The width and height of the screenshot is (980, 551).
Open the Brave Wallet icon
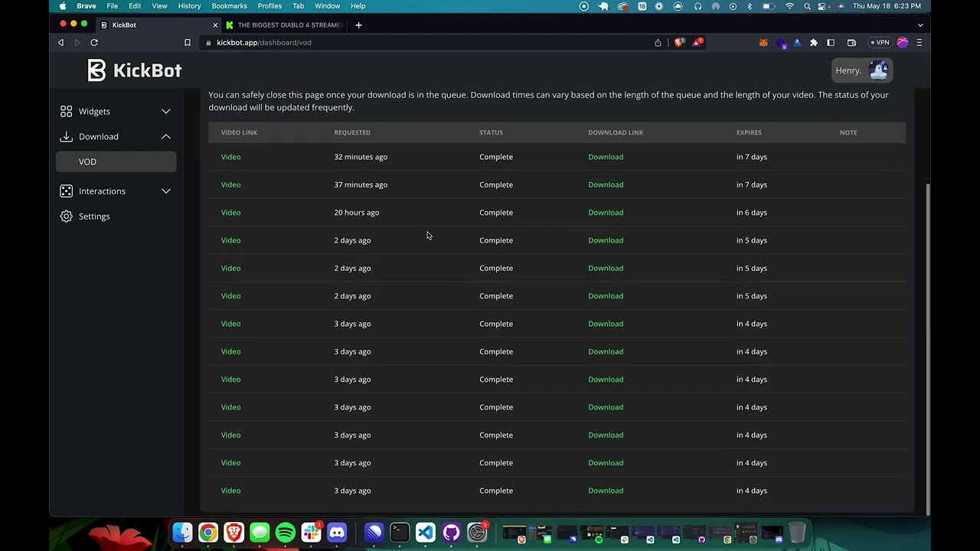coord(851,43)
